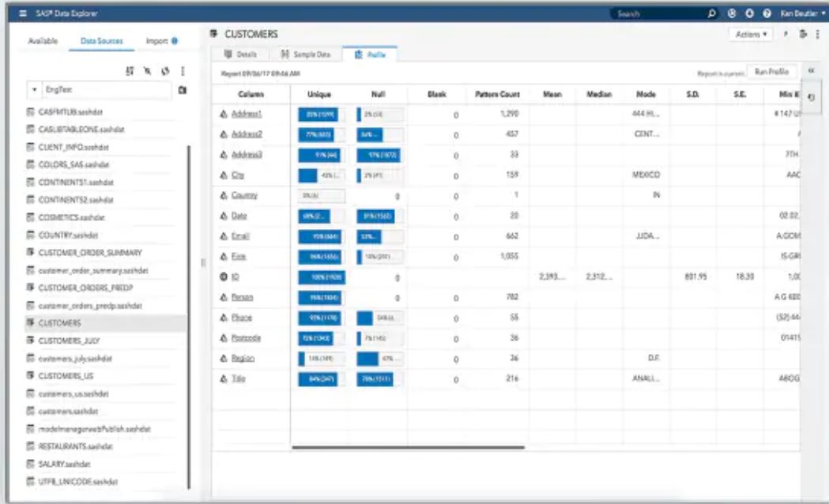Focus the Search field in the header
The width and height of the screenshot is (829, 504).
pyautogui.click(x=659, y=13)
